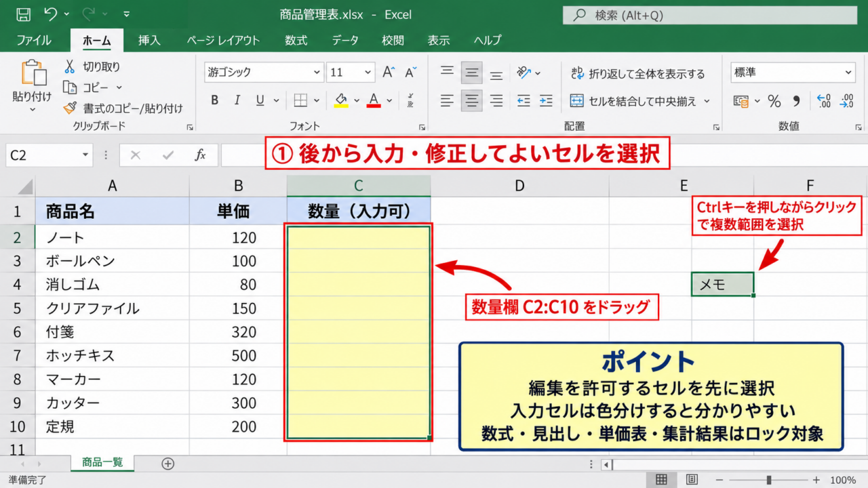The height and width of the screenshot is (488, 868).
Task: Open the ファイル tab
Action: point(34,41)
